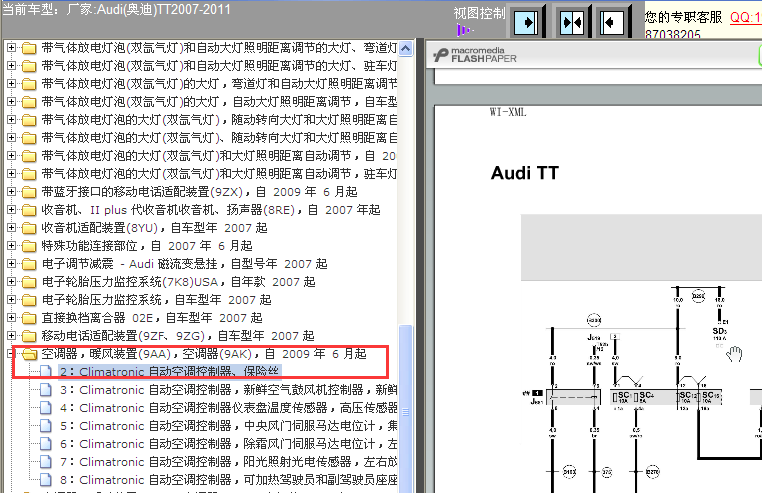Click the folder icon of 收音机适配装置(8YU)

coord(29,228)
